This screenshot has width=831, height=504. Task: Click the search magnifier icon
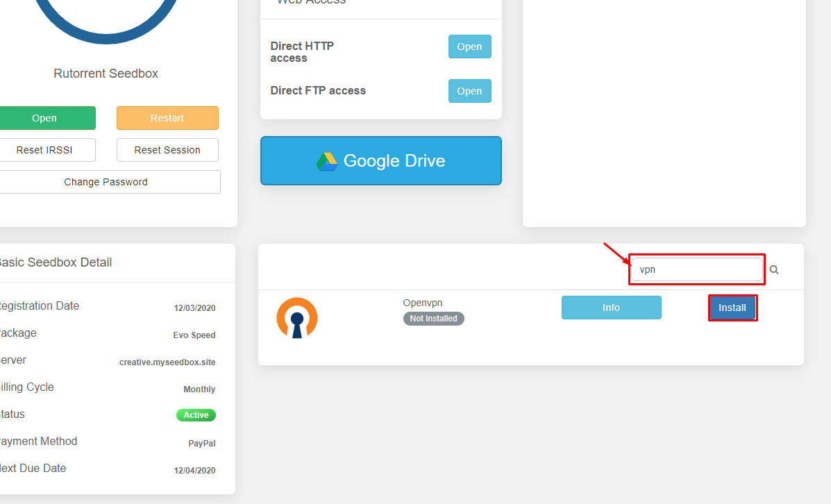pos(773,269)
